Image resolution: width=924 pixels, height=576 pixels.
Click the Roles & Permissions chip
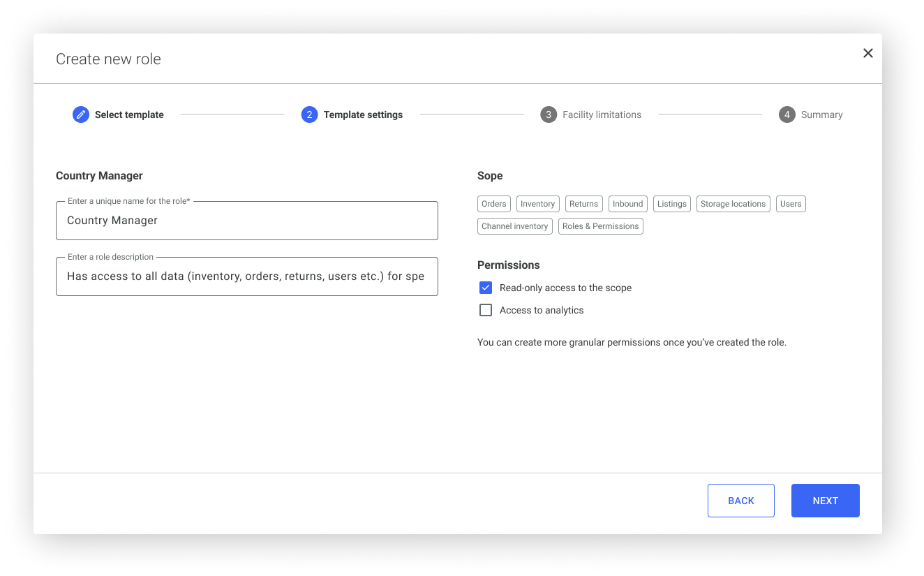[600, 226]
